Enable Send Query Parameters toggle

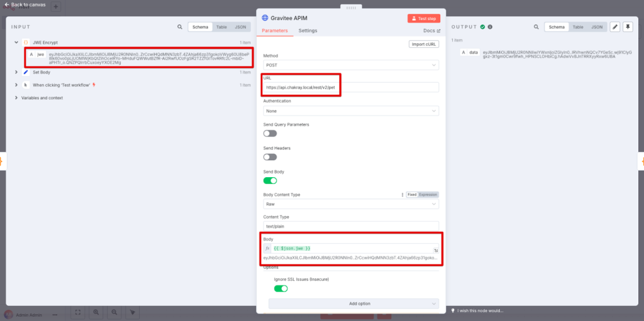pyautogui.click(x=270, y=133)
